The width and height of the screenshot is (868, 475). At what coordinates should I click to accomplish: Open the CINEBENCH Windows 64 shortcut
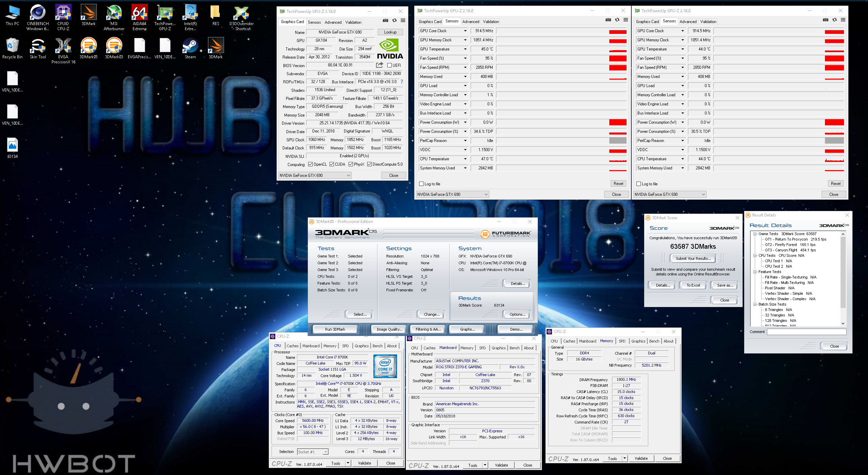coord(38,18)
